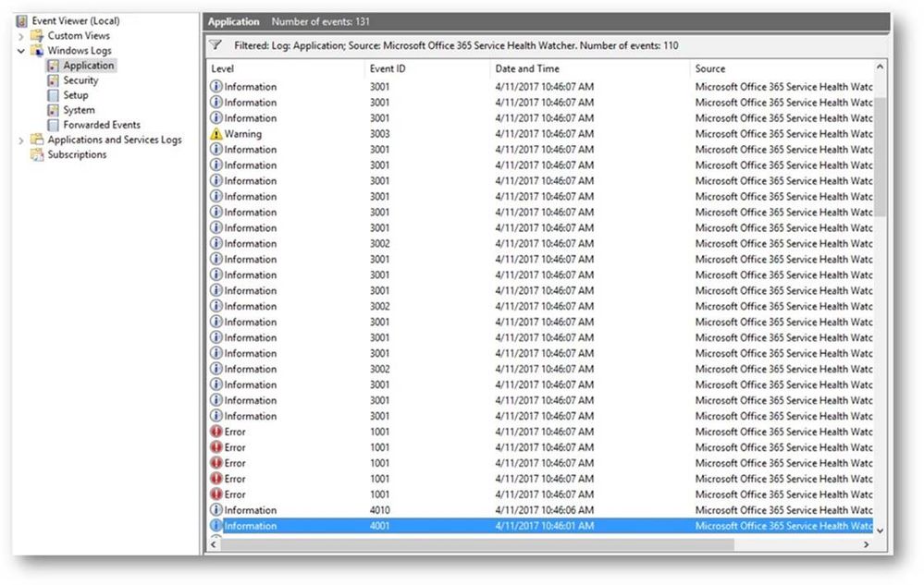
Task: Click event ID 4001 in highlighted row
Action: point(379,526)
